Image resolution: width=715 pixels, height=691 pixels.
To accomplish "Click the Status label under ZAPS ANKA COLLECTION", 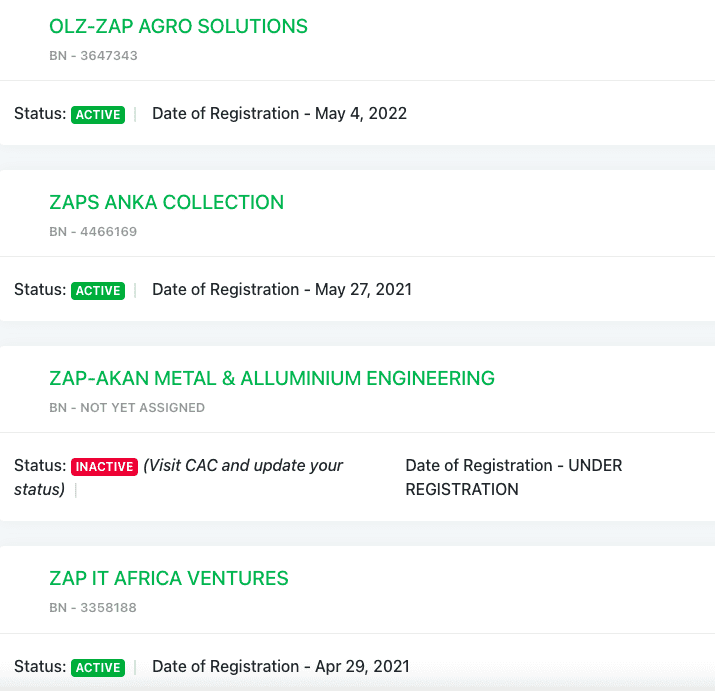I will pos(40,290).
